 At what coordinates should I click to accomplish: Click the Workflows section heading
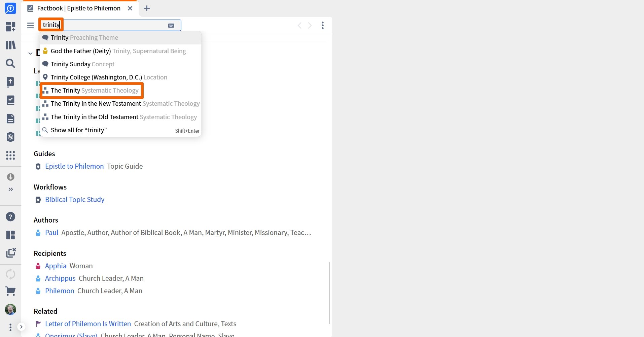pos(50,187)
